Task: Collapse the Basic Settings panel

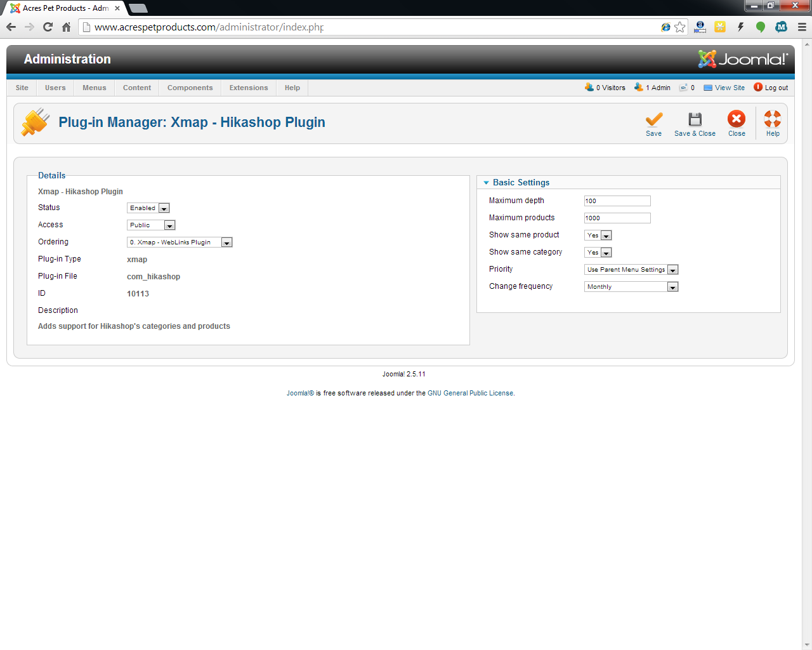Action: (521, 182)
